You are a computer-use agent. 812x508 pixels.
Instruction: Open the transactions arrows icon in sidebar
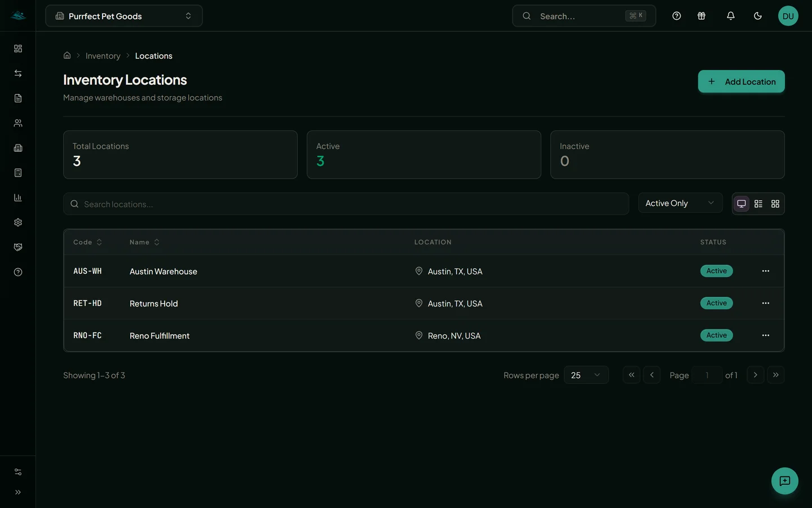pos(18,73)
